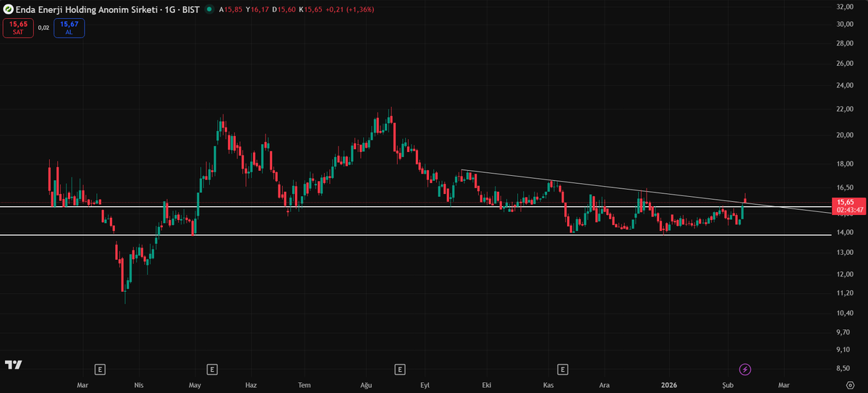
Task: Click the green market status dot
Action: click(210, 9)
